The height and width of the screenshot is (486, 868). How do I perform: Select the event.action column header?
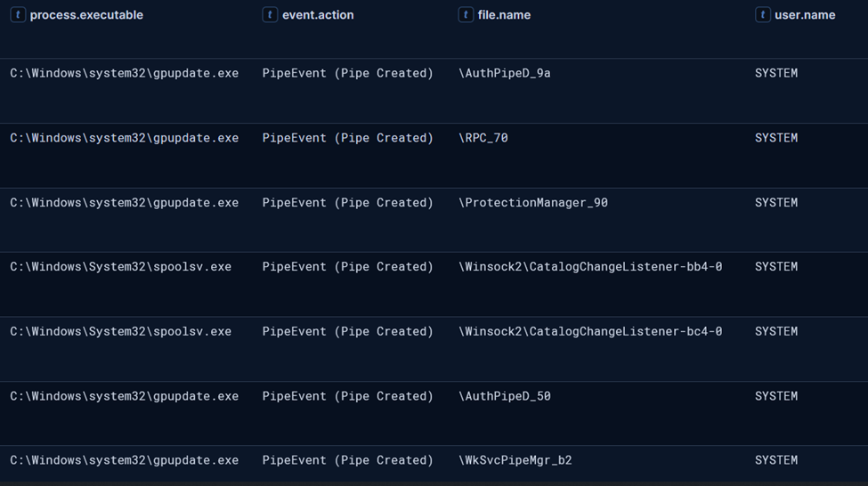tap(318, 15)
